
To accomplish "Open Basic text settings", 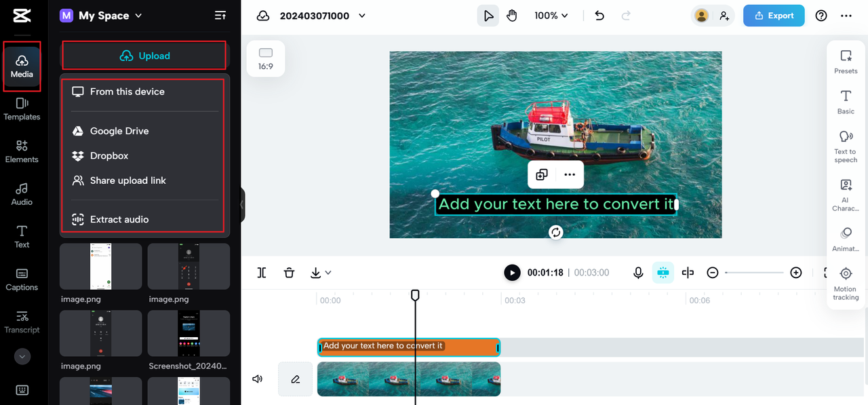I will coord(846,102).
